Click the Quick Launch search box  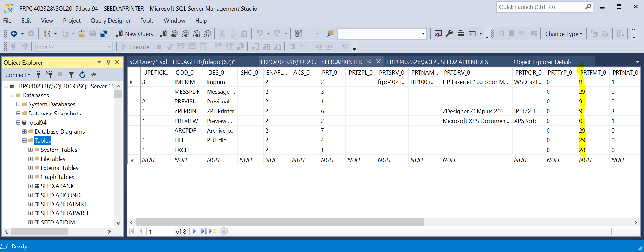(541, 7)
